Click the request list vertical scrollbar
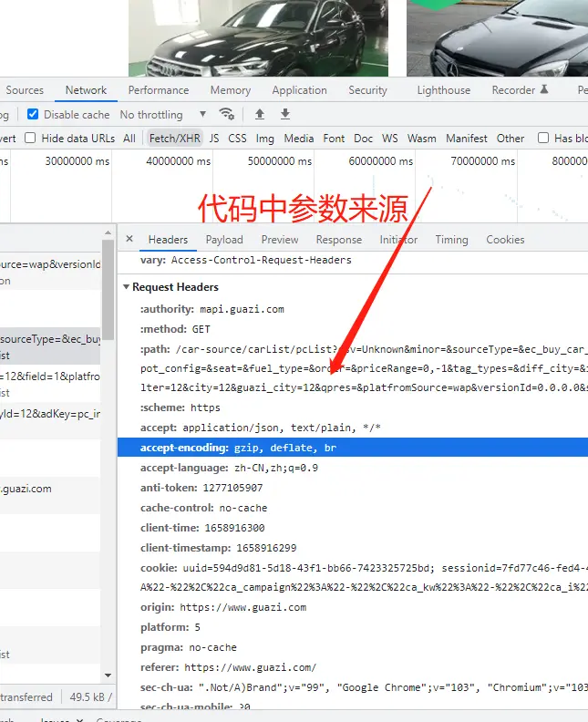This screenshot has width=588, height=722. [x=108, y=292]
